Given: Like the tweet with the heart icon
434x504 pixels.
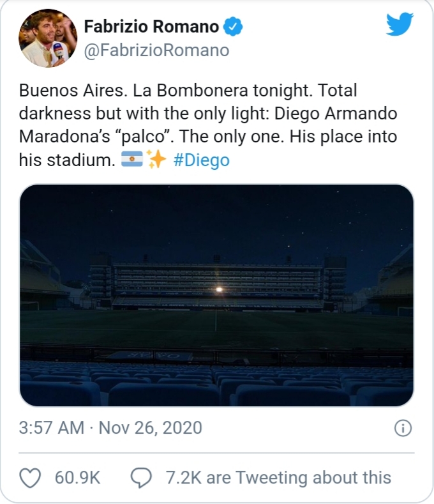Looking at the screenshot, I should click(31, 477).
